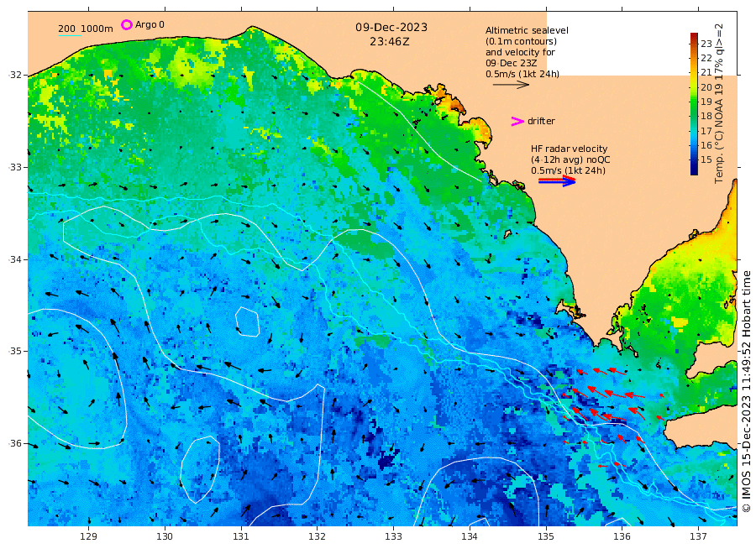
Task: Click the 17 value on the colorbar
Action: pyautogui.click(x=706, y=131)
